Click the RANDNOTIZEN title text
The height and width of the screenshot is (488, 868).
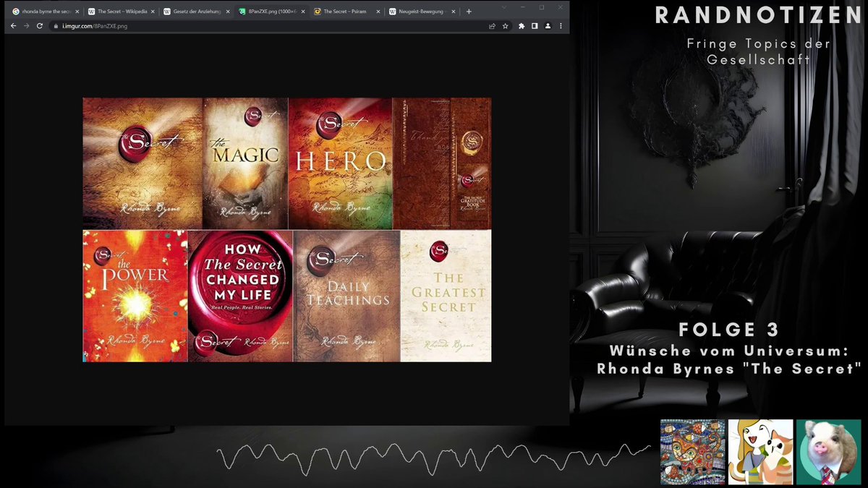pos(759,17)
